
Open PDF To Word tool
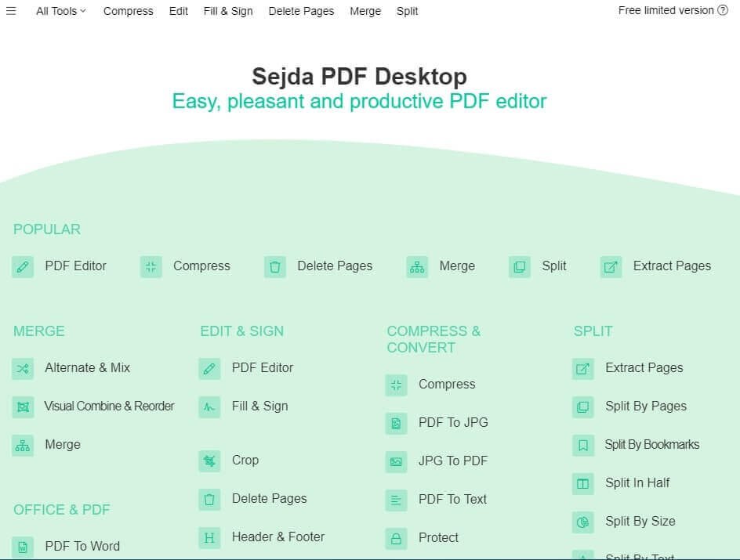tap(82, 547)
